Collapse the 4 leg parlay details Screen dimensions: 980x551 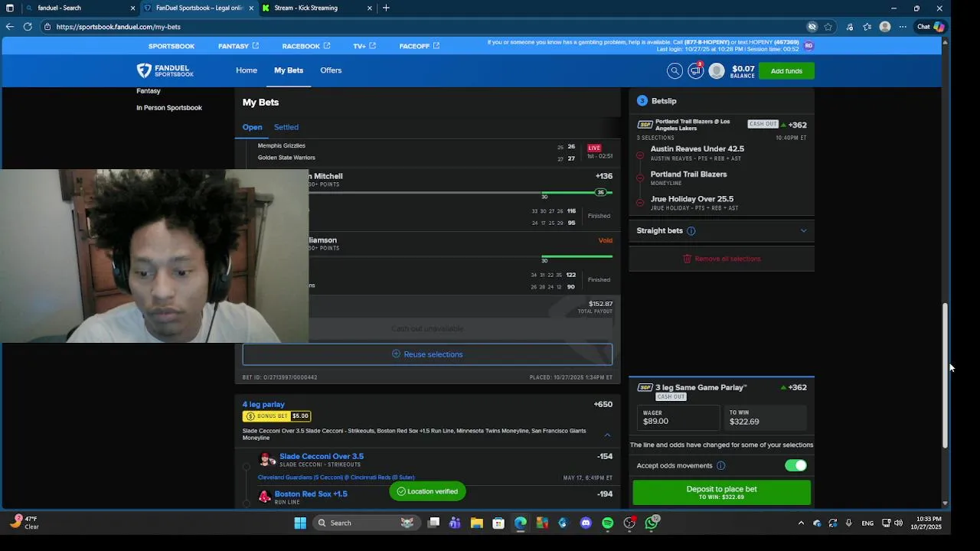point(607,435)
